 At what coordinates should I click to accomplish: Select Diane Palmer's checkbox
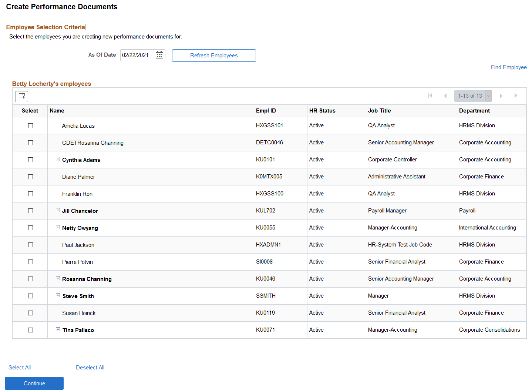tap(30, 177)
